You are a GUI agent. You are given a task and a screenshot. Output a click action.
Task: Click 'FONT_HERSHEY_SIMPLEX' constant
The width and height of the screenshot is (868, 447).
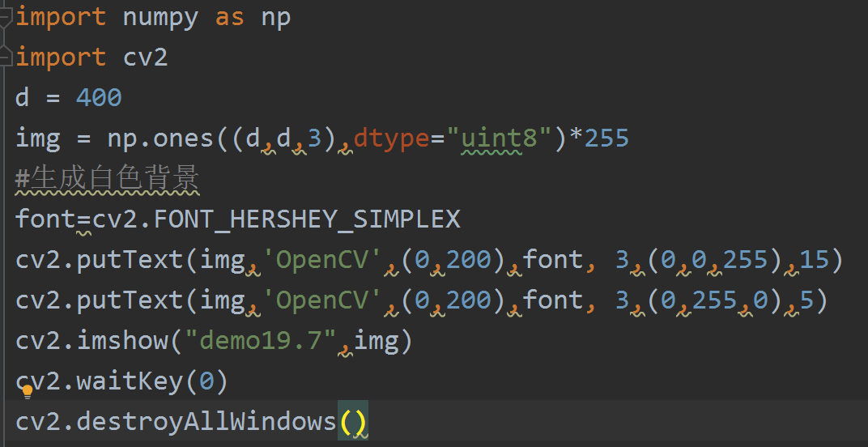307,219
